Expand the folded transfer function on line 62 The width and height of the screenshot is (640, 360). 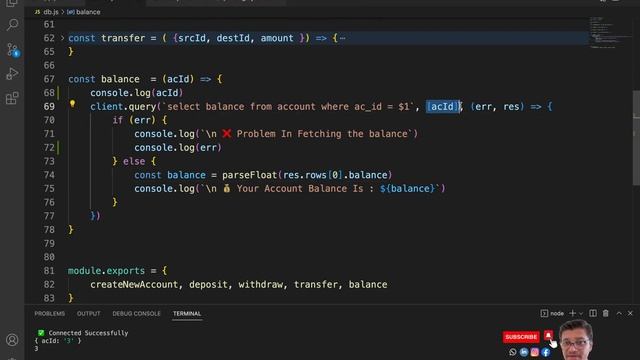tap(62, 38)
